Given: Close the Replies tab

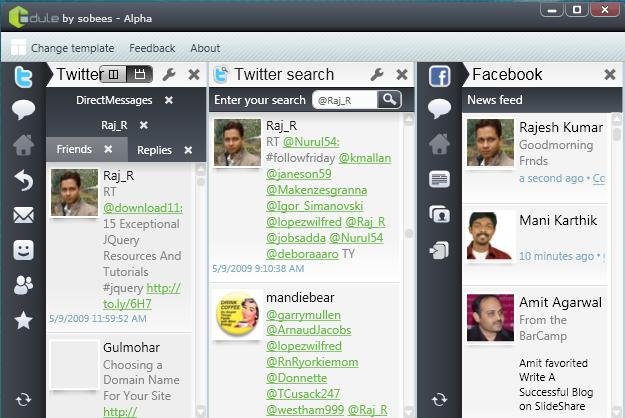Looking at the screenshot, I should (x=188, y=150).
